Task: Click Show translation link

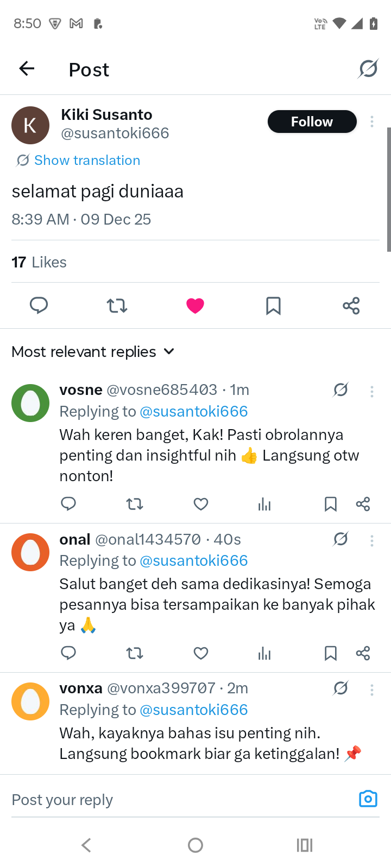Action: [x=87, y=161]
